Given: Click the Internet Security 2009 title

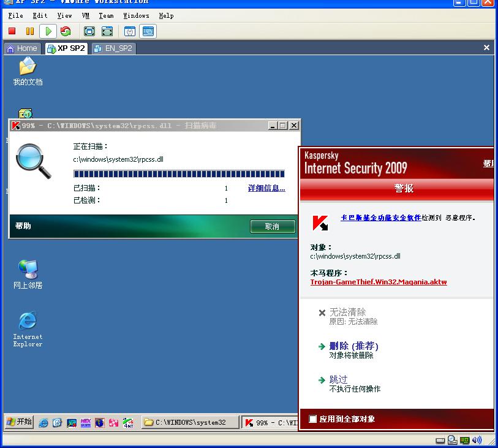Looking at the screenshot, I should click(355, 168).
